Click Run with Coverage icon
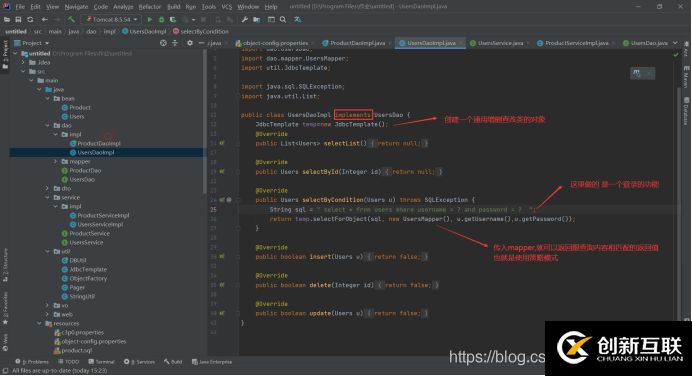This screenshot has height=376, width=692. tap(173, 19)
